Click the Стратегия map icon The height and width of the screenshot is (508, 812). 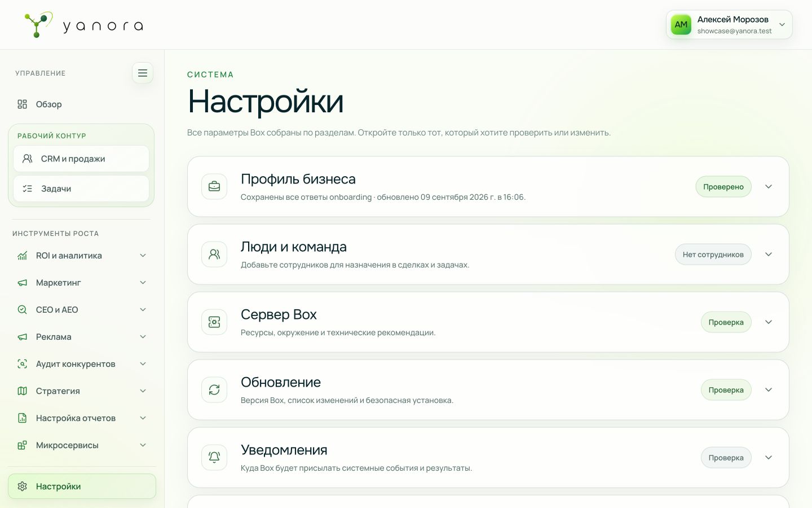pos(22,391)
